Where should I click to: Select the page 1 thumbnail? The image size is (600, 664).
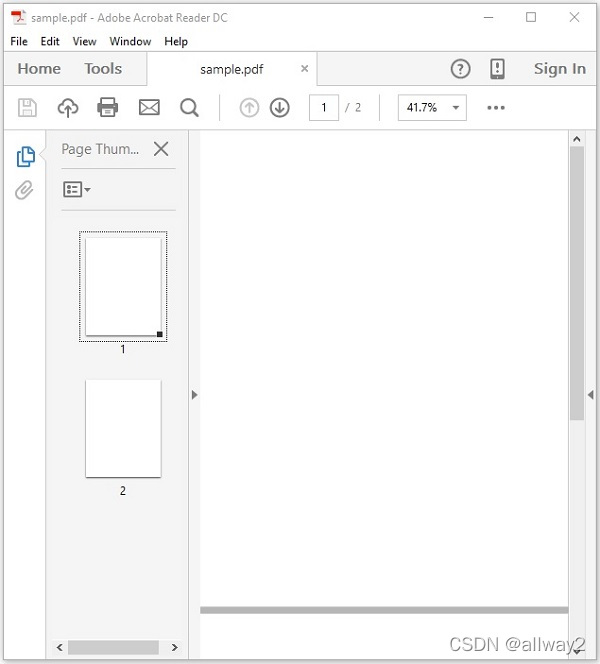(123, 287)
